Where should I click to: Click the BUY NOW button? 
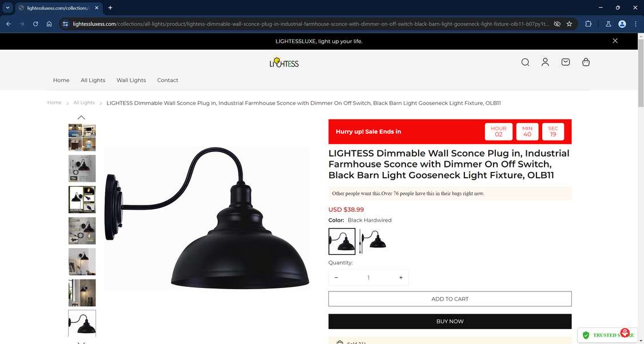point(450,321)
